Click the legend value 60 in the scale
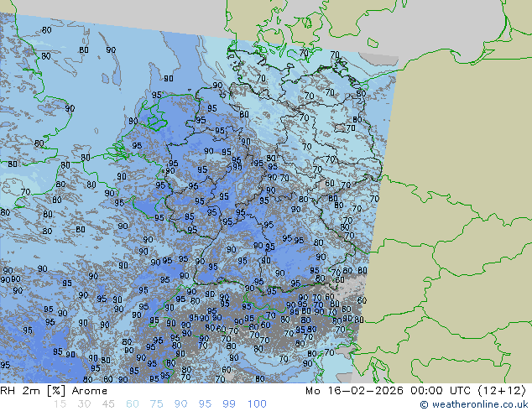 pyautogui.click(x=133, y=404)
